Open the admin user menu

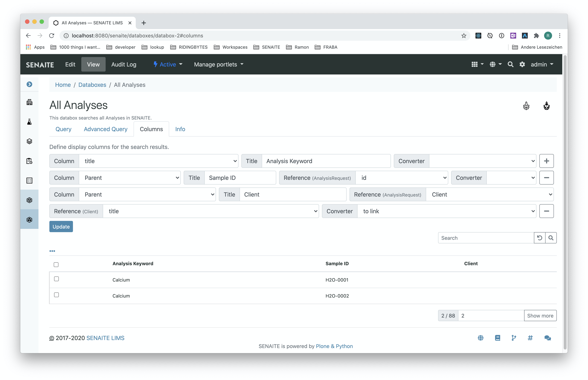coord(542,64)
